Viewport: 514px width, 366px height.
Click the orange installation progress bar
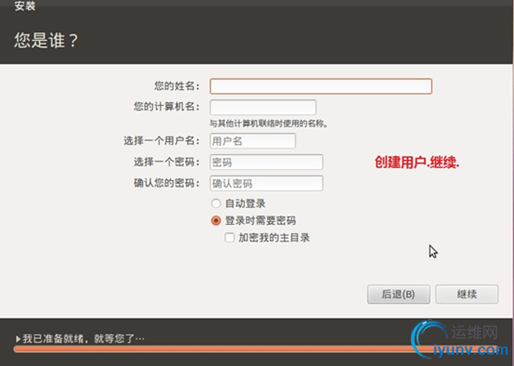point(257,349)
